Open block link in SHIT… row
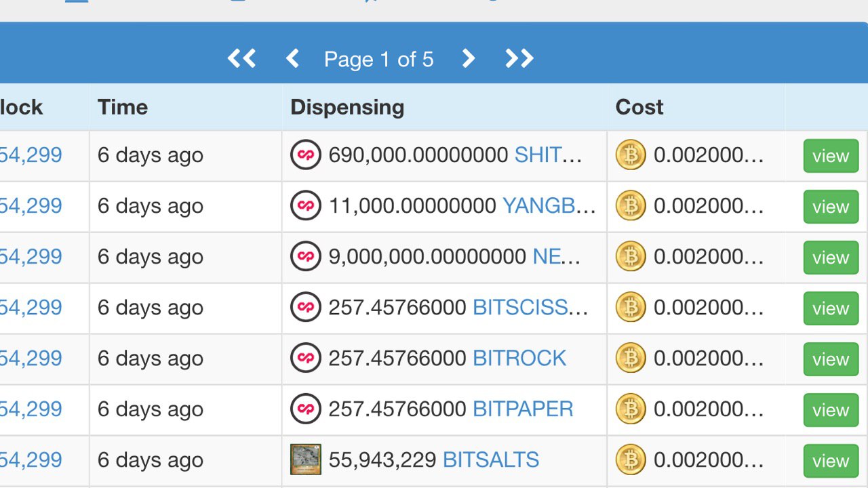 (x=31, y=155)
